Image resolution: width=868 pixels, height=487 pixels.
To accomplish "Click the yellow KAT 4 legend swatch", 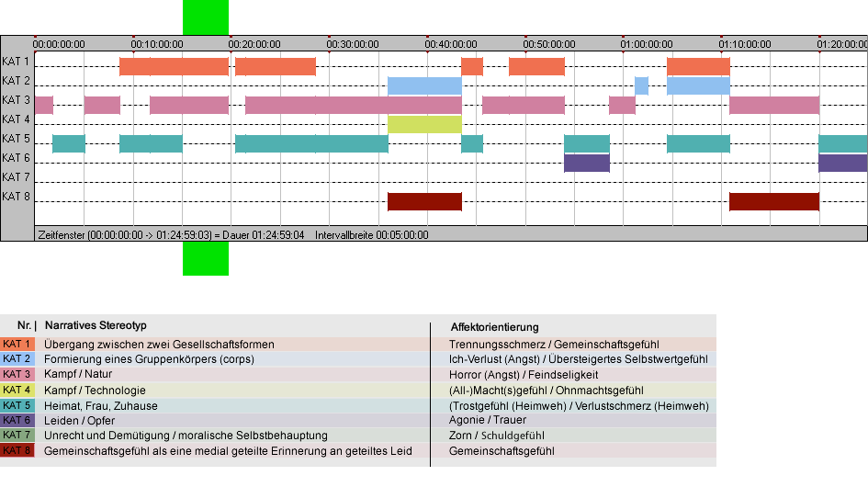I will (17, 390).
